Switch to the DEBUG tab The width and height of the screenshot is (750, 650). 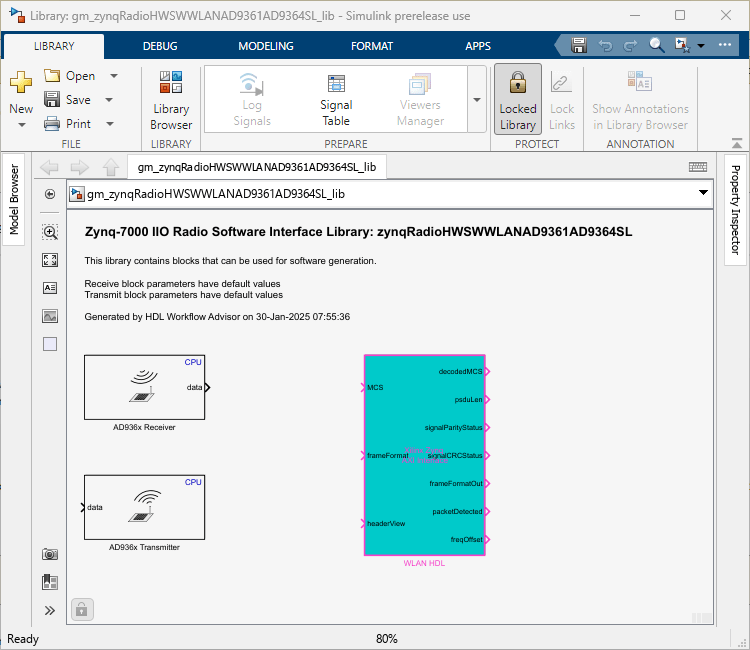(x=160, y=46)
